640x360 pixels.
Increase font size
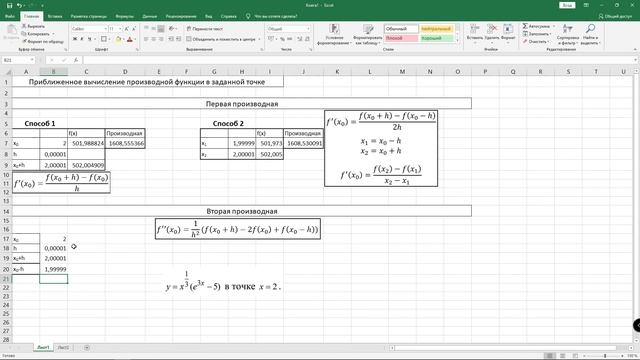(127, 29)
